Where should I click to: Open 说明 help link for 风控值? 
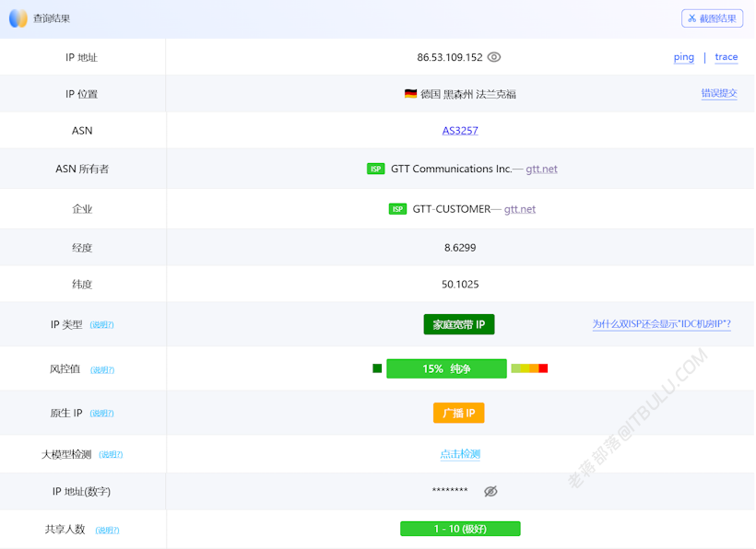coord(102,370)
